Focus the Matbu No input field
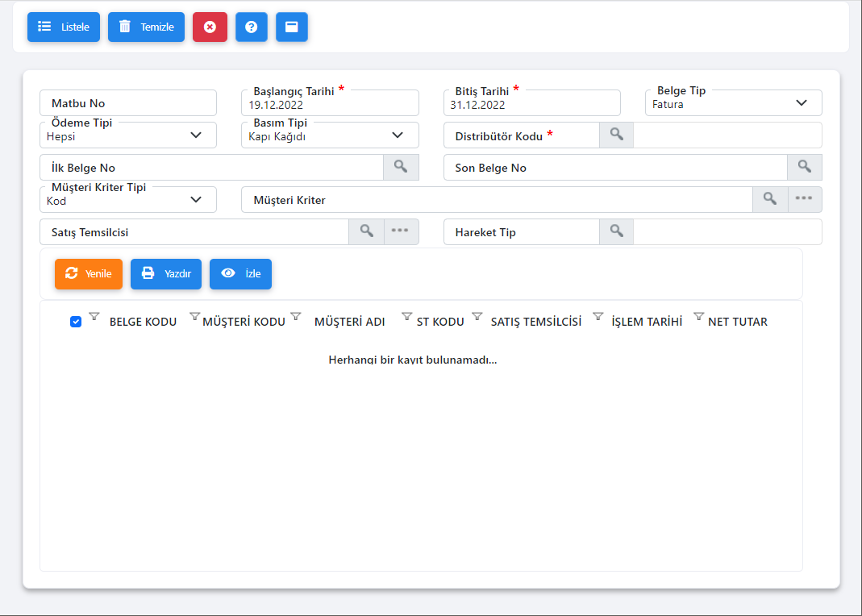 pyautogui.click(x=128, y=103)
